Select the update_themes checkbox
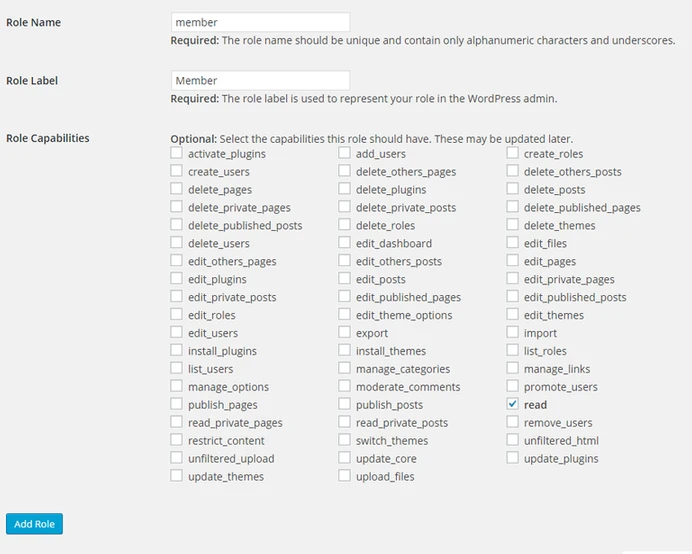The width and height of the screenshot is (692, 554). pyautogui.click(x=177, y=477)
